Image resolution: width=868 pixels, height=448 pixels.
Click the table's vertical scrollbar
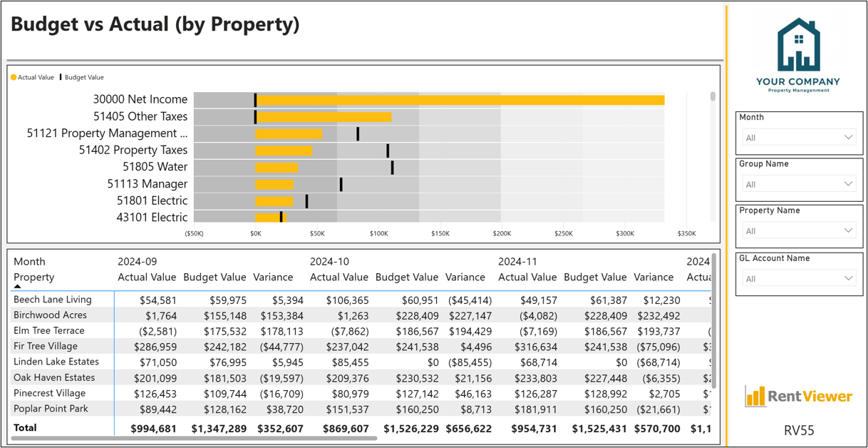714,321
